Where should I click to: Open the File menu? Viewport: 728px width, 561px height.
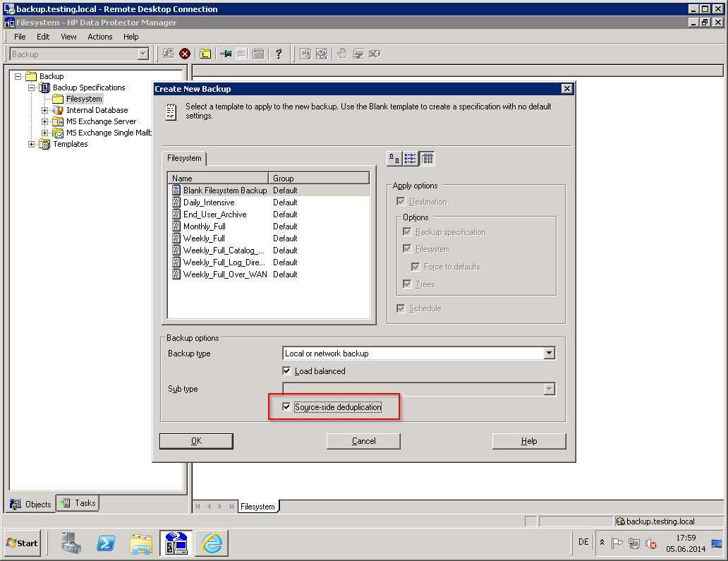tap(20, 37)
